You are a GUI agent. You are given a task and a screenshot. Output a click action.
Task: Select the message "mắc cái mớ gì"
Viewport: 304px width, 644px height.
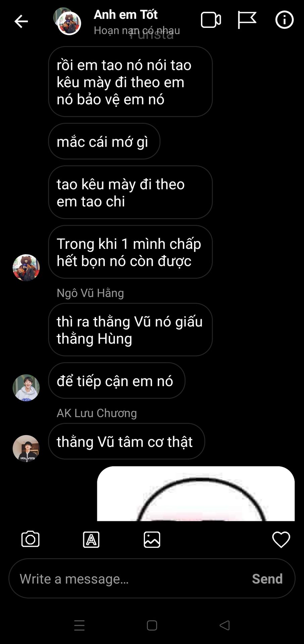click(x=104, y=141)
